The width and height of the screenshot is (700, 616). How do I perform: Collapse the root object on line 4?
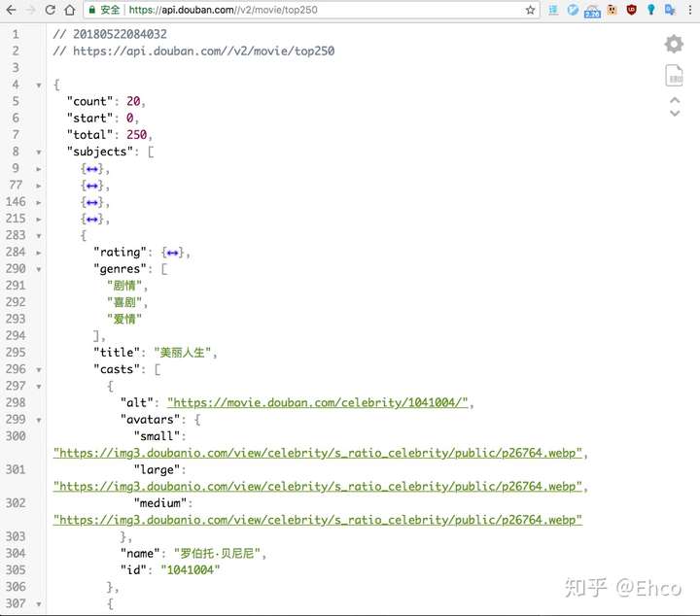pyautogui.click(x=39, y=85)
